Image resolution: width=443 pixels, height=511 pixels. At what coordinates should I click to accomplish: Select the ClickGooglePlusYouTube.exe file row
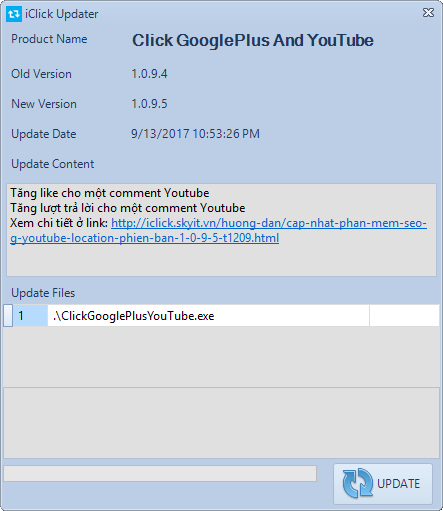tap(208, 315)
